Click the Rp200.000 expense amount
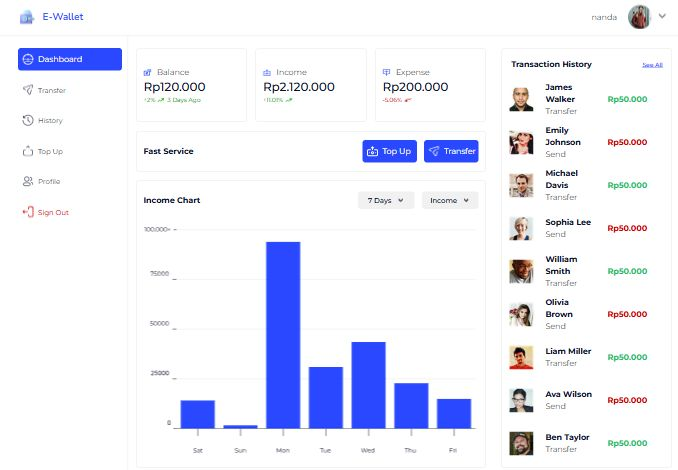Screen dimensions: 678x470 click(x=416, y=87)
